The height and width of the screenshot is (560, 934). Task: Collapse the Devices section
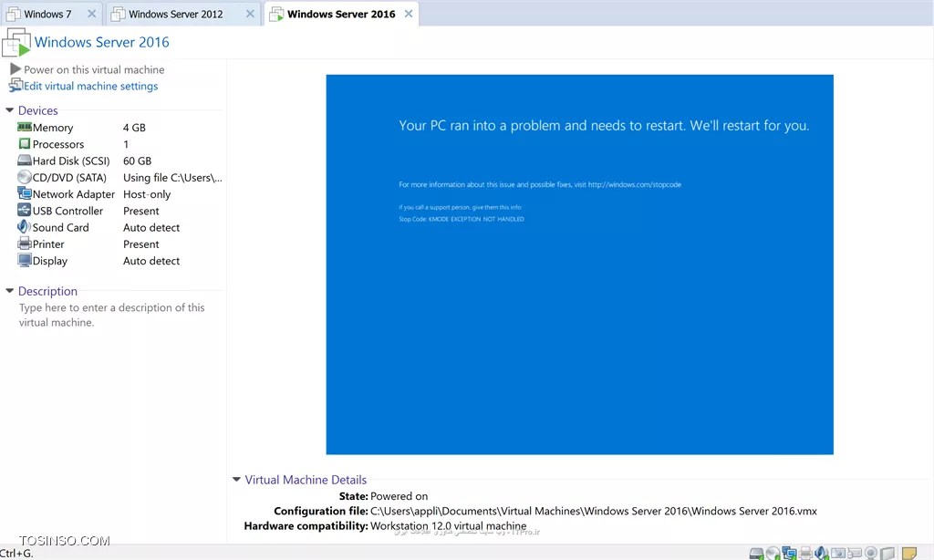click(x=9, y=110)
